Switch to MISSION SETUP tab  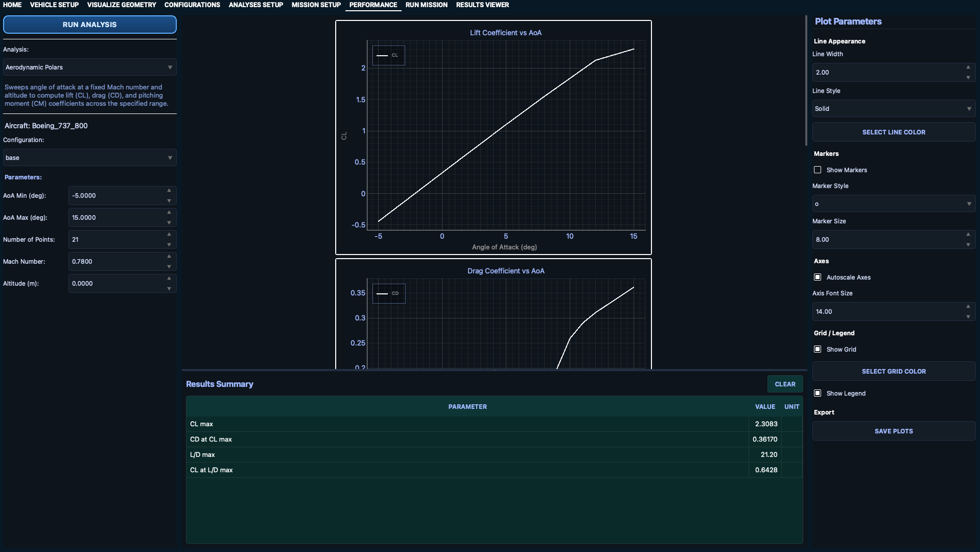point(316,5)
